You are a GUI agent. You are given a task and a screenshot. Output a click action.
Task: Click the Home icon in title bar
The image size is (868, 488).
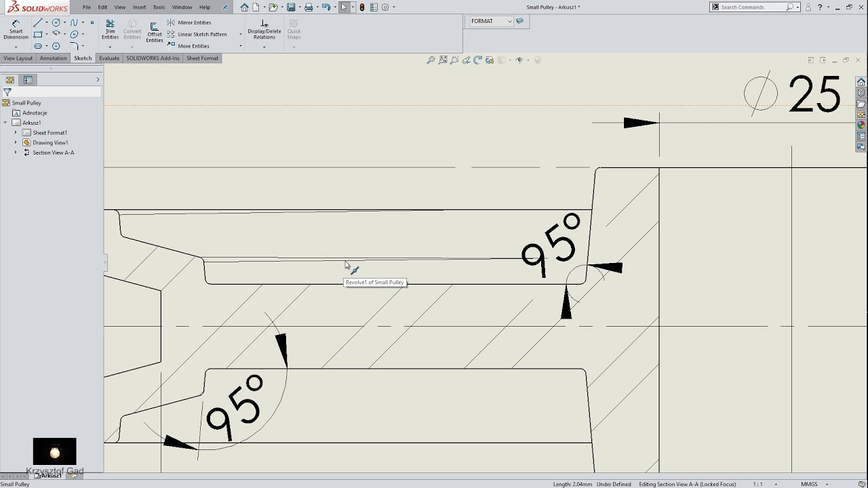pos(244,7)
